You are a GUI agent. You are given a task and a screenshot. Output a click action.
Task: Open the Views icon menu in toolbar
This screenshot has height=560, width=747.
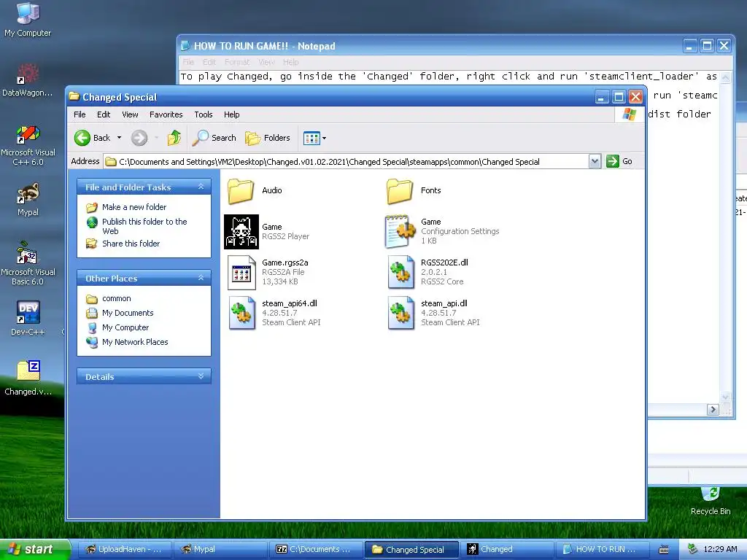coord(314,138)
